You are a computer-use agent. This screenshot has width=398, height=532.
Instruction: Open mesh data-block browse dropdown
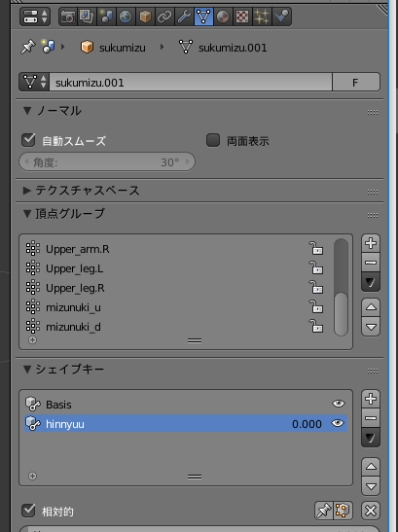click(x=34, y=82)
